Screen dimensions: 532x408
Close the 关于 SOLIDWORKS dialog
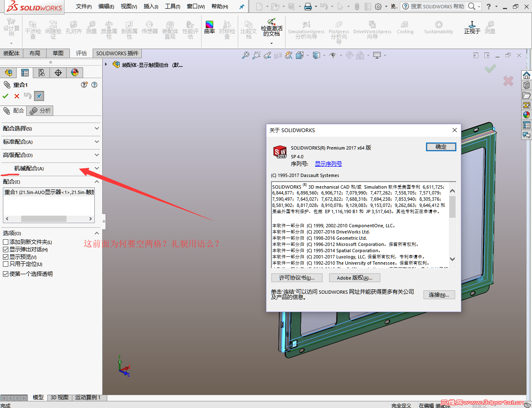(x=455, y=130)
